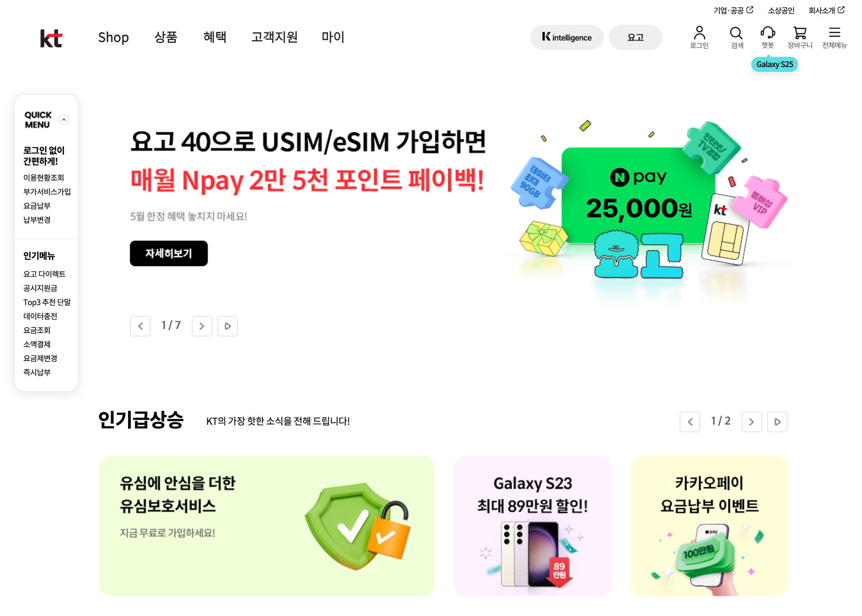Open the Galaxy S23 discount card
Screen dimensions: 862x616
click(532, 526)
